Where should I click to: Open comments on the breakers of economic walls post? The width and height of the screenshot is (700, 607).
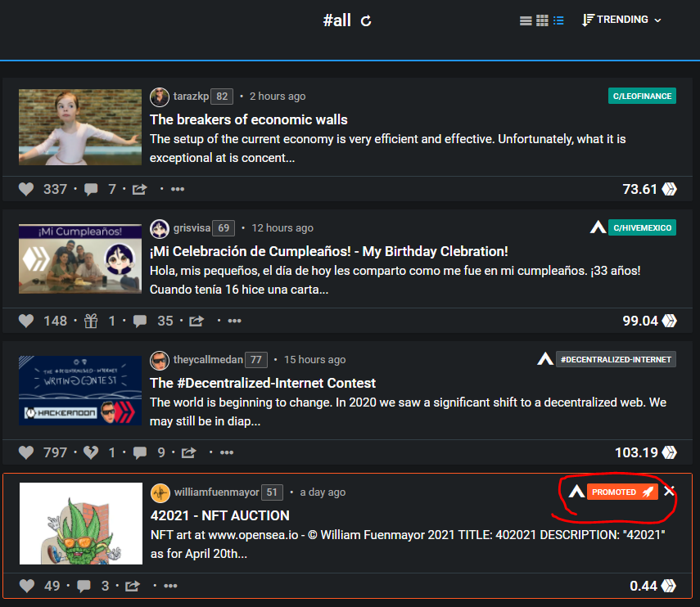91,189
